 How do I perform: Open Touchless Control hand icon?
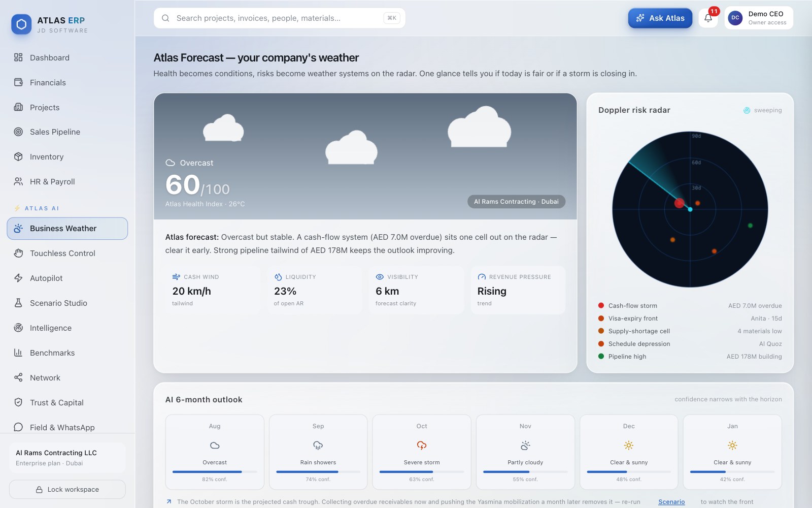(x=18, y=253)
